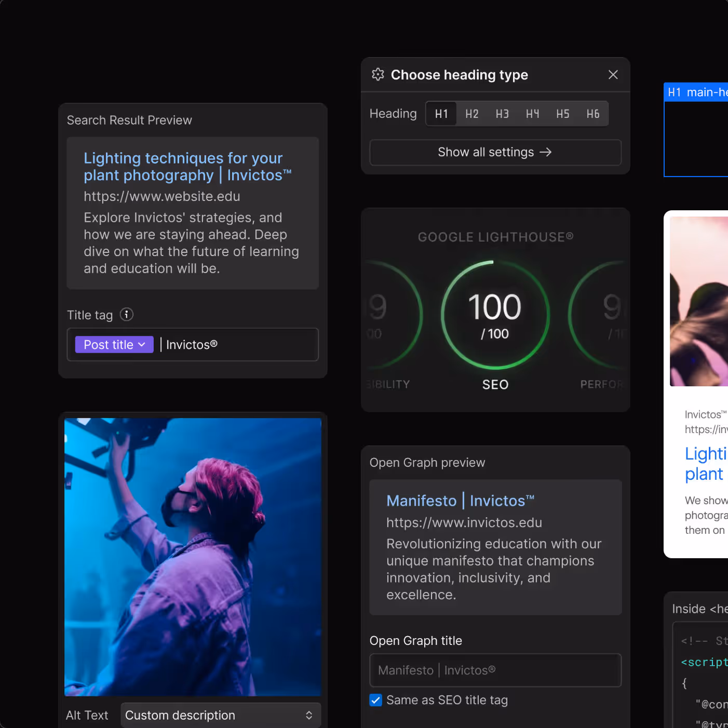Switch to the H4 heading option
Viewport: 728px width, 728px height.
coord(532,113)
